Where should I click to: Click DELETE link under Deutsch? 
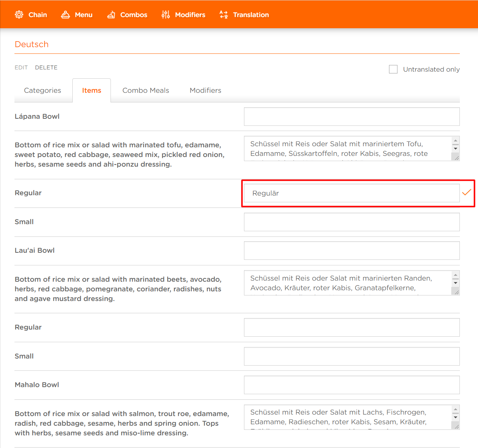tap(46, 68)
